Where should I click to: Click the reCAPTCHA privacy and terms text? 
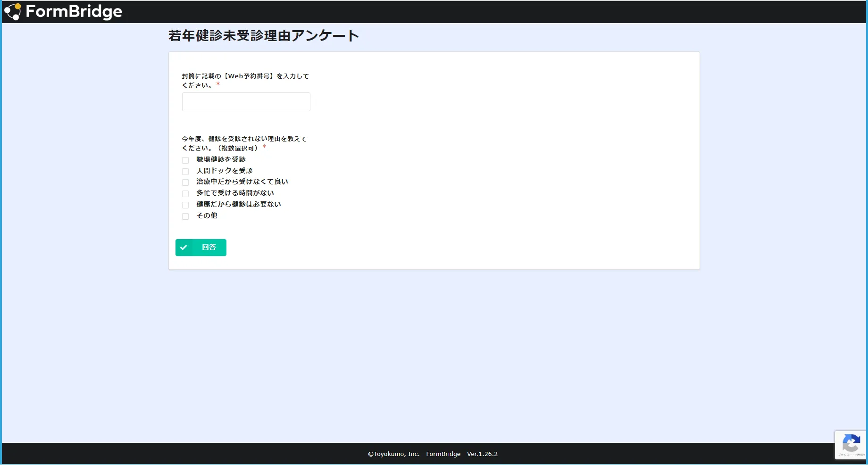(851, 455)
